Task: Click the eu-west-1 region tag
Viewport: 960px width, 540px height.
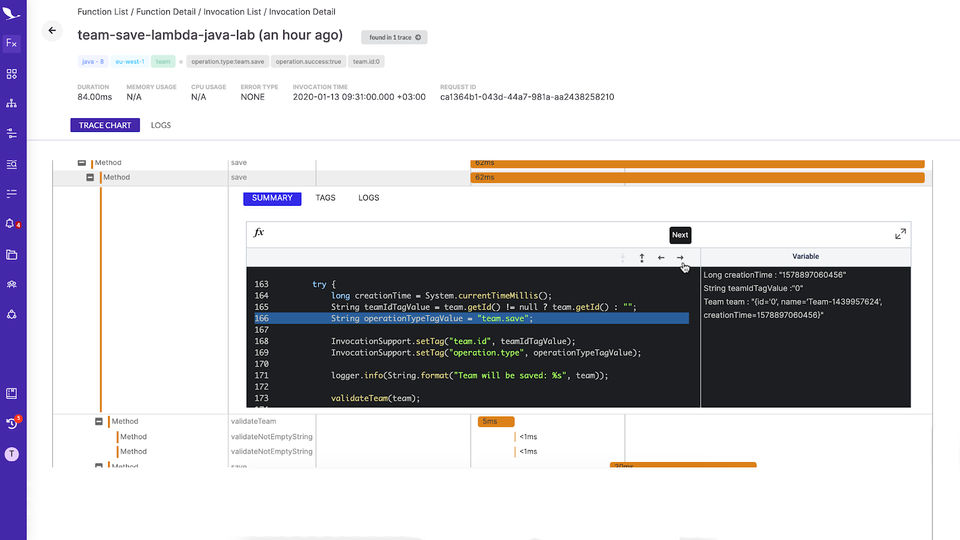Action: [x=130, y=61]
